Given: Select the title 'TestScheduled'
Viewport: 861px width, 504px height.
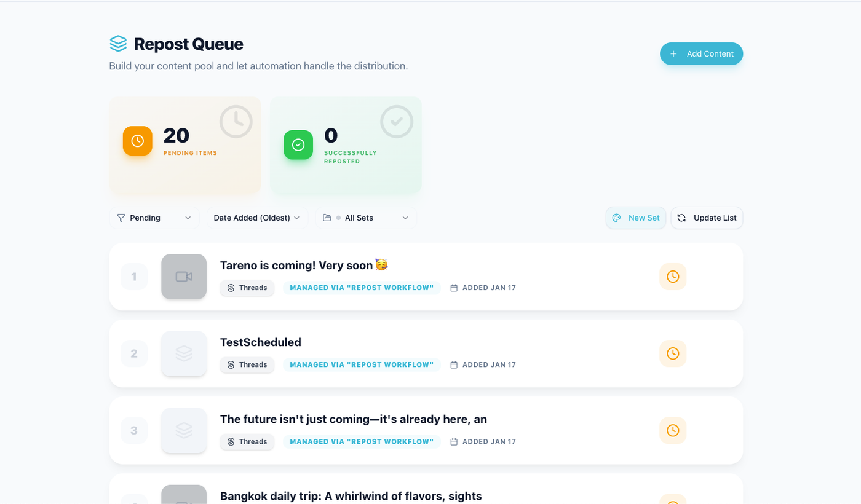Looking at the screenshot, I should pyautogui.click(x=261, y=342).
